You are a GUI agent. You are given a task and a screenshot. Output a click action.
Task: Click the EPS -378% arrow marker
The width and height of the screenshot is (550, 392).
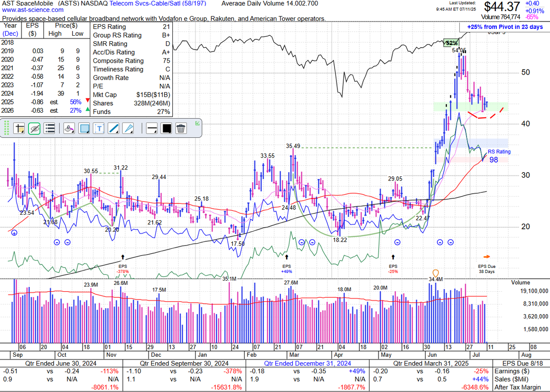point(122,257)
